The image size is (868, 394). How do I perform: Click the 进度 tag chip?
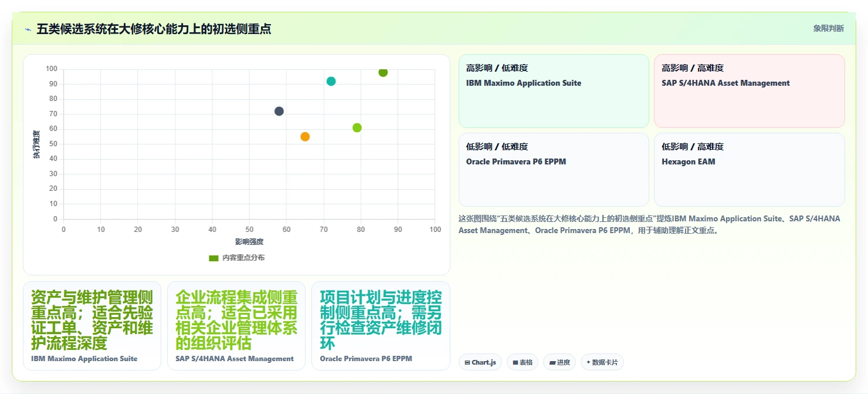560,362
